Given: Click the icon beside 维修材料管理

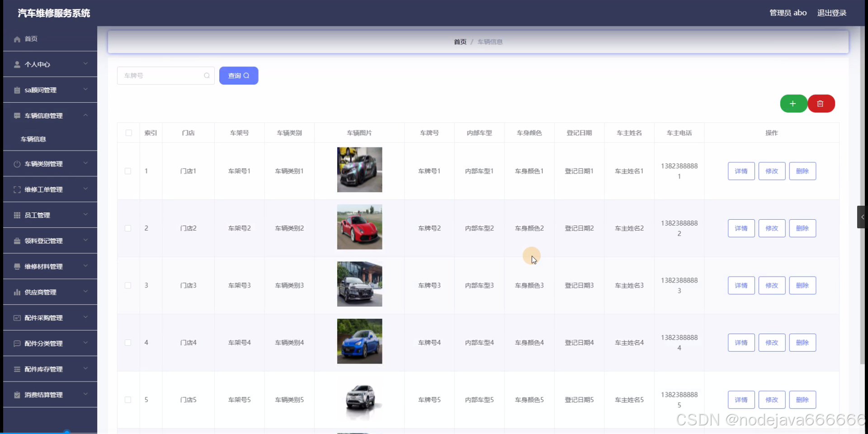Looking at the screenshot, I should 17,267.
